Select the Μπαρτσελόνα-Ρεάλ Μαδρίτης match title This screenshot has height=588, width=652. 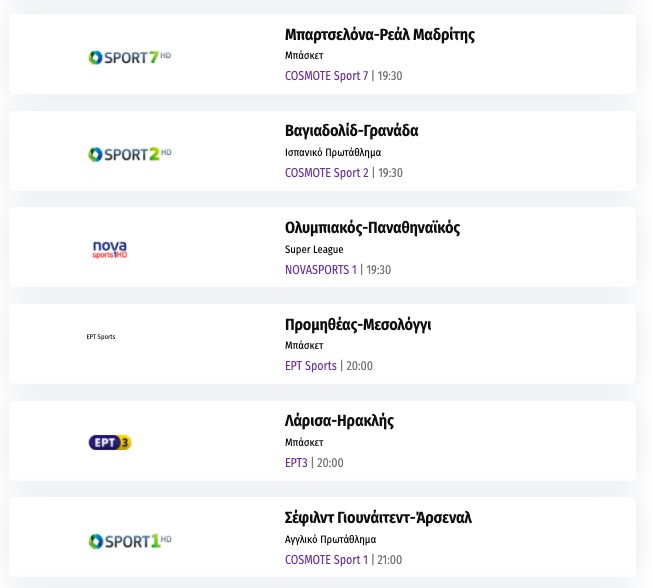(379, 35)
